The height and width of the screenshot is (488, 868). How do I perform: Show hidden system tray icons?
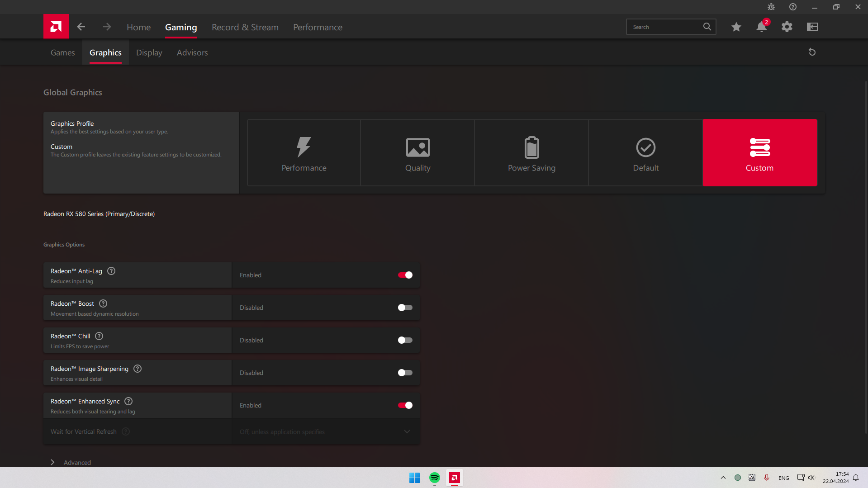tap(723, 478)
